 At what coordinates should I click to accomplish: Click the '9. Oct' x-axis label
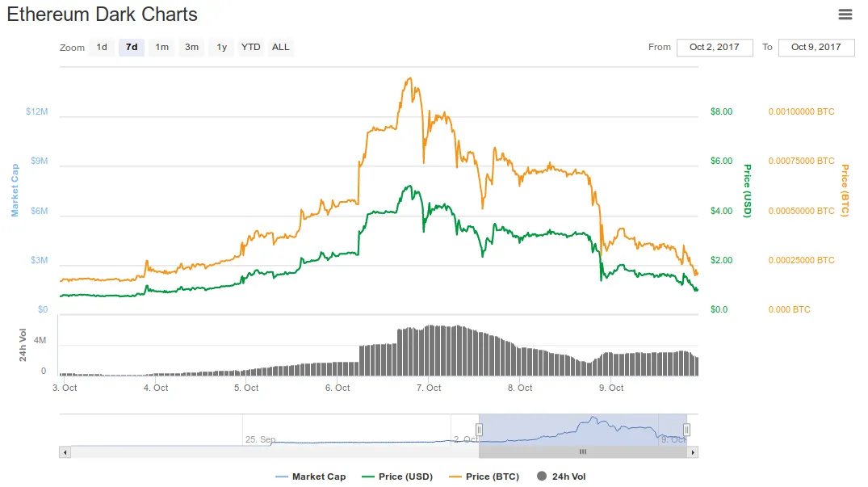(611, 388)
